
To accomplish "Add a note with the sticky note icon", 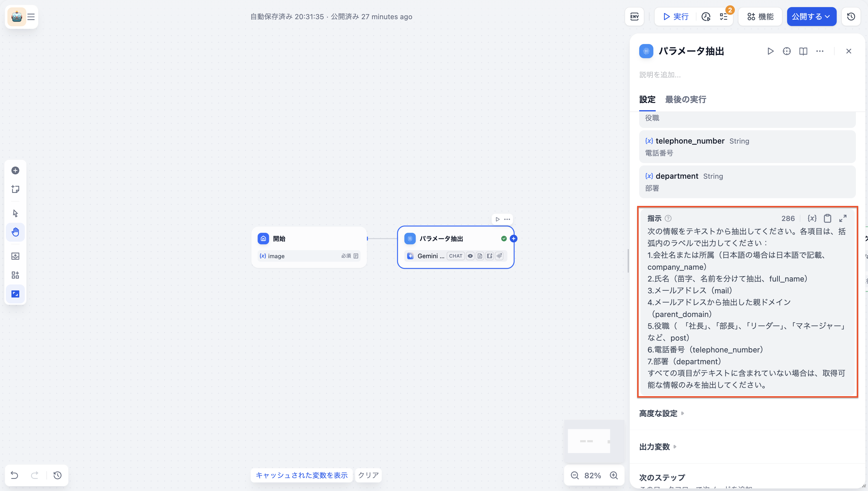I will (x=15, y=189).
